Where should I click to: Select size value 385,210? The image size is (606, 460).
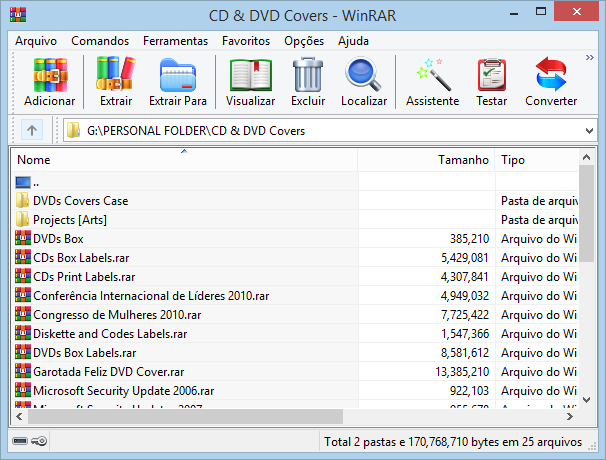(x=469, y=239)
